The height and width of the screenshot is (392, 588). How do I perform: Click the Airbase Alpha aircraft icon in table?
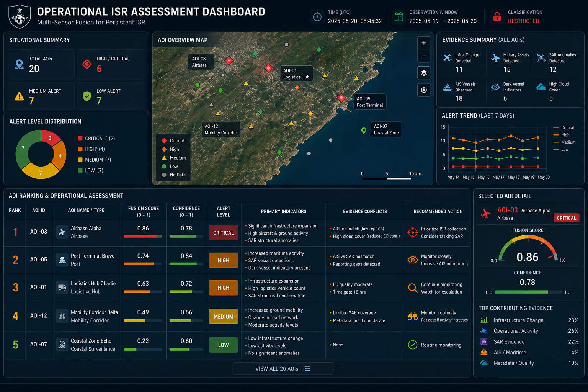point(62,232)
